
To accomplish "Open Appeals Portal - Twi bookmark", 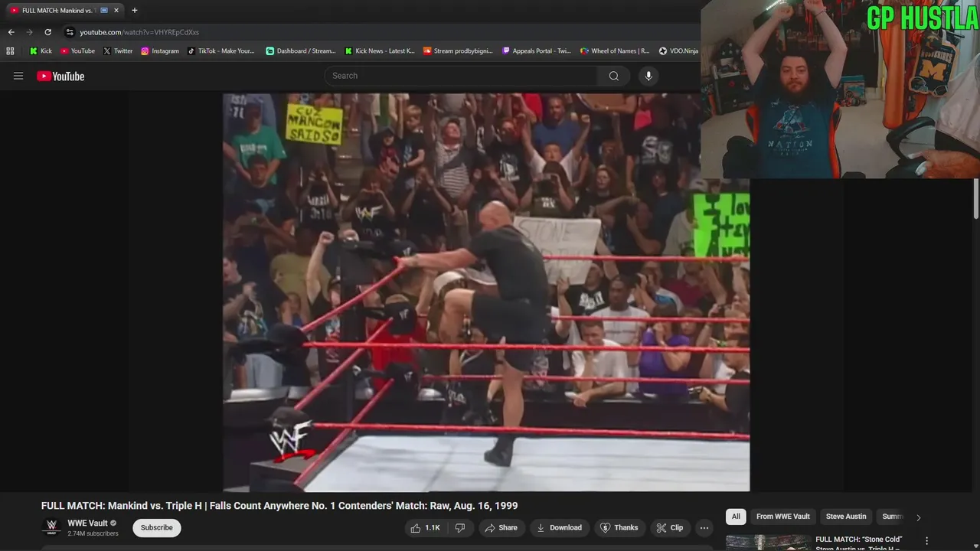I will tap(537, 51).
